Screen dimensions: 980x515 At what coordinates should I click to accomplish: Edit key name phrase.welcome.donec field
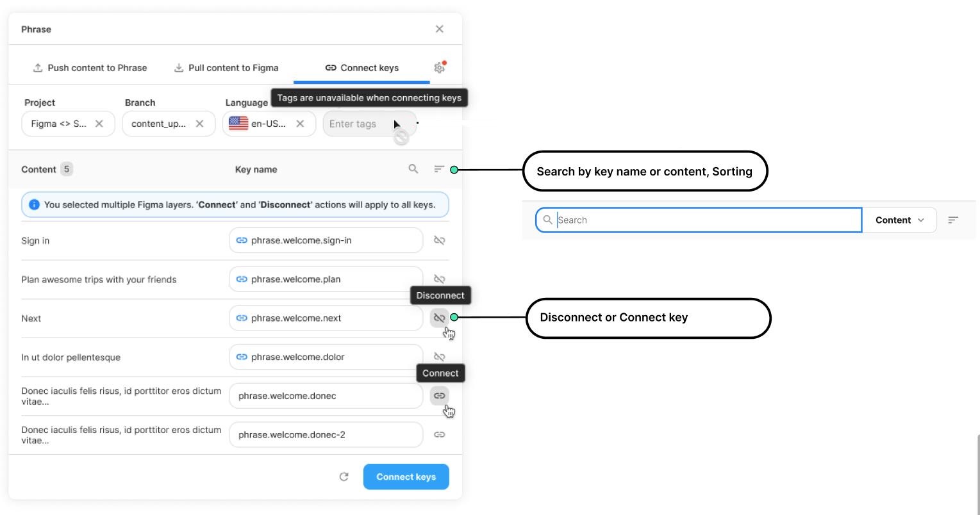coord(326,396)
